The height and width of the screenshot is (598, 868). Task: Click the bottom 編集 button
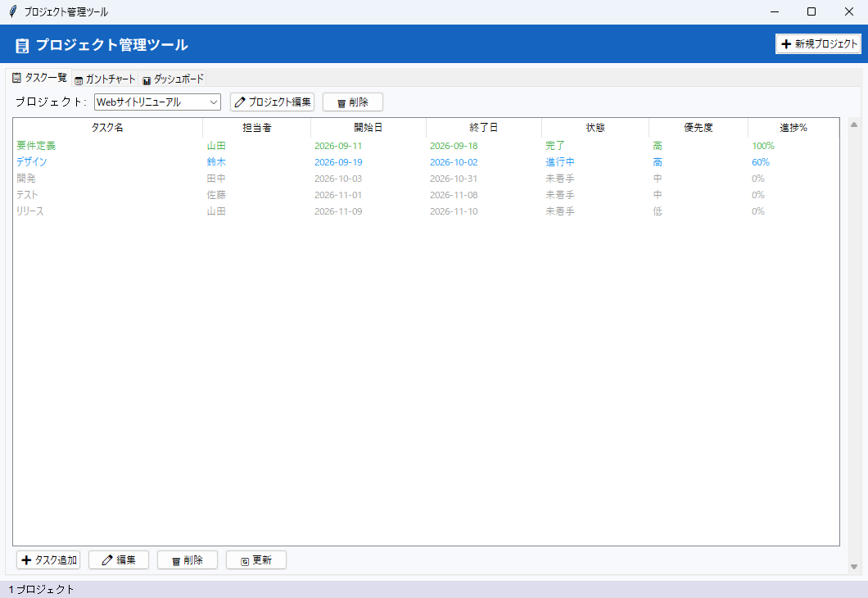point(119,559)
